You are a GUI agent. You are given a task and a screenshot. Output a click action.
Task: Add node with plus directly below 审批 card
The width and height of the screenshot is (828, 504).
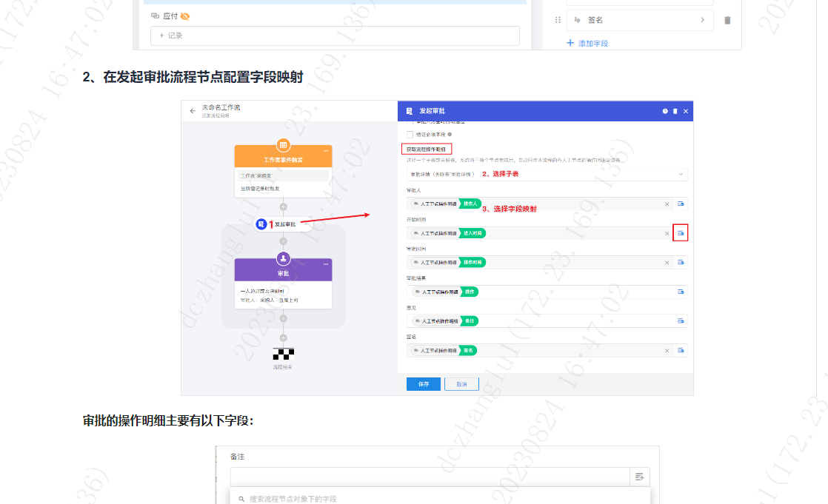[283, 319]
